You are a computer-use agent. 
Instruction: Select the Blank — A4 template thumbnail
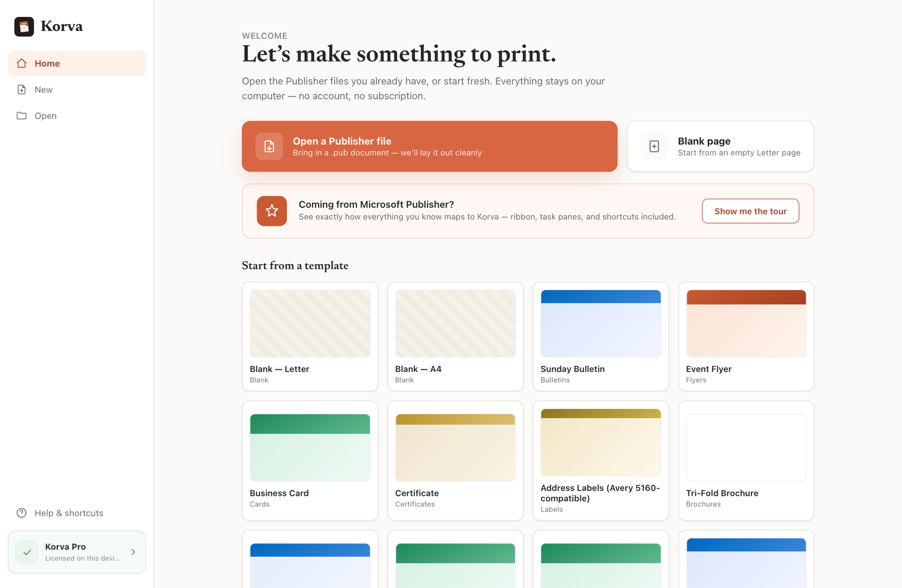click(455, 323)
